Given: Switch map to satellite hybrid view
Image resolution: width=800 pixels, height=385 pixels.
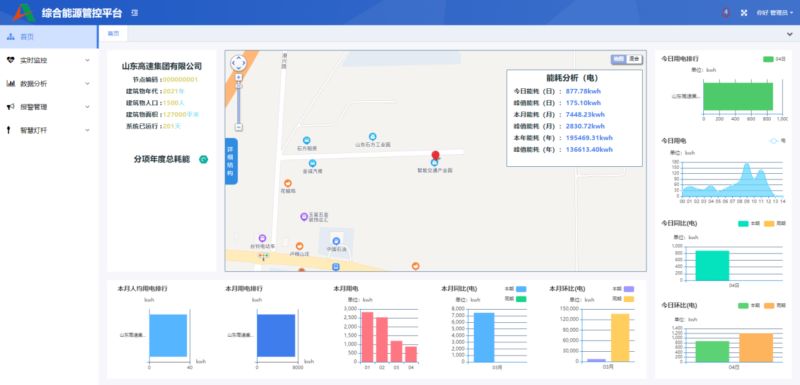Looking at the screenshot, I should [634, 59].
